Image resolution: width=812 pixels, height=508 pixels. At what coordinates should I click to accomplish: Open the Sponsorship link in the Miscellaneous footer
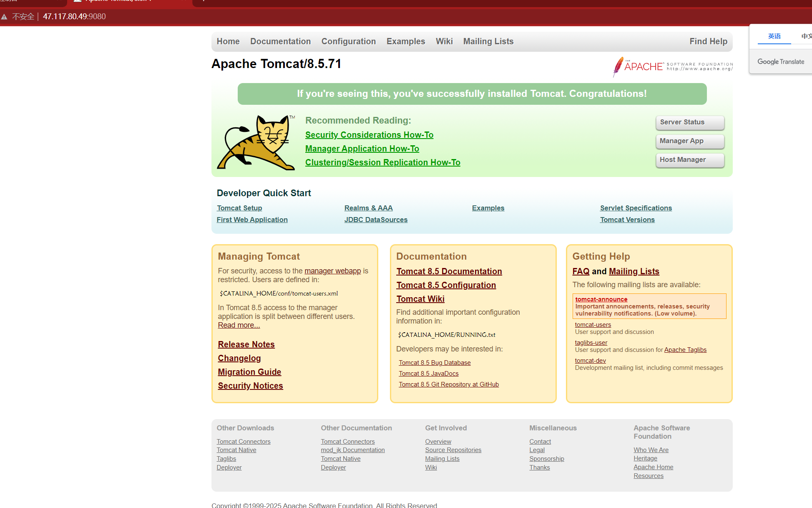click(546, 459)
